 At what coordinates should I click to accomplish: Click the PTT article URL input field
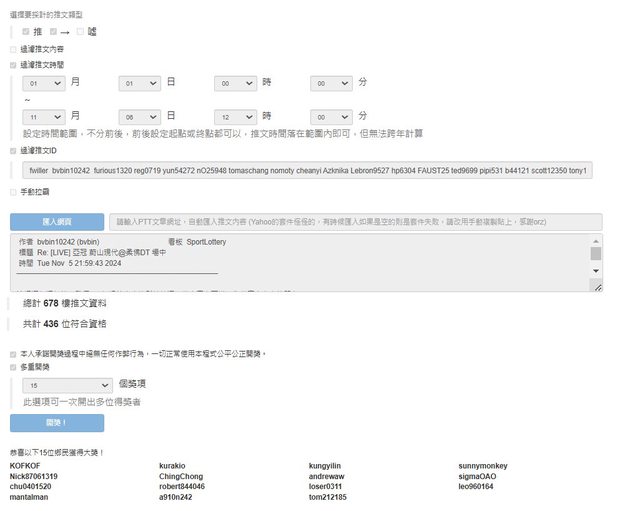point(356,222)
